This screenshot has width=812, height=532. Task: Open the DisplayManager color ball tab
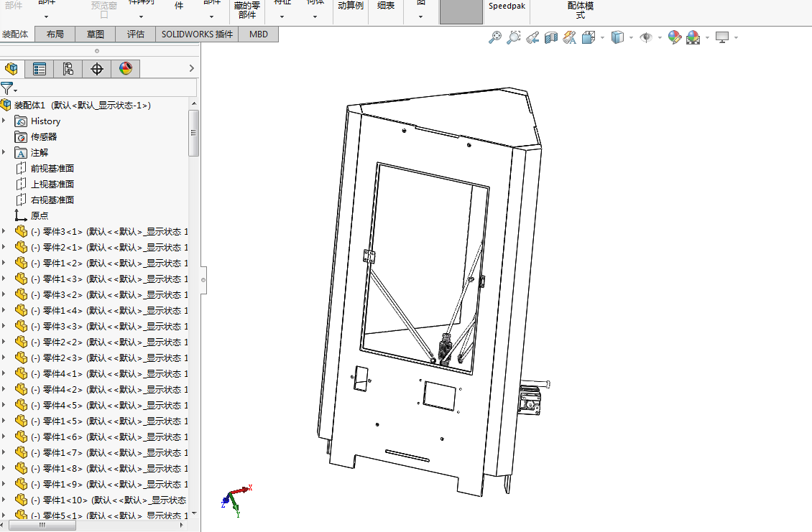[125, 69]
